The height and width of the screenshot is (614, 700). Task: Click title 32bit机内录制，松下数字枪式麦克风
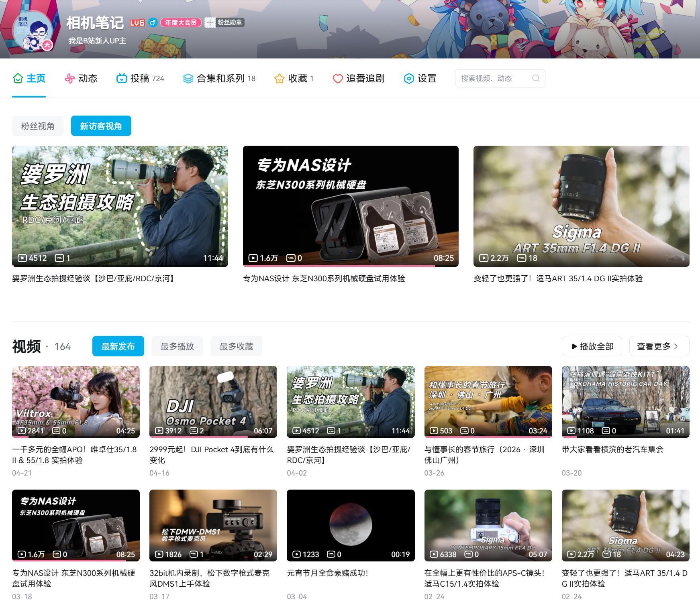tap(210, 578)
